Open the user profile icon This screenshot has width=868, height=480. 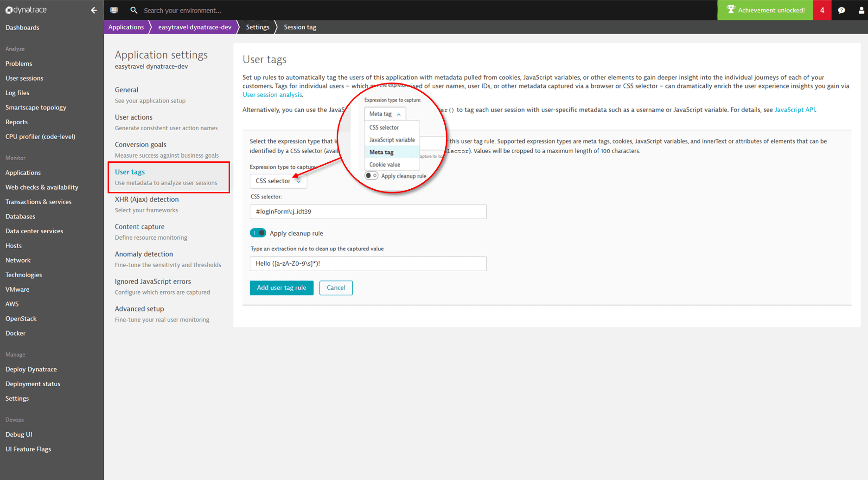coord(862,10)
